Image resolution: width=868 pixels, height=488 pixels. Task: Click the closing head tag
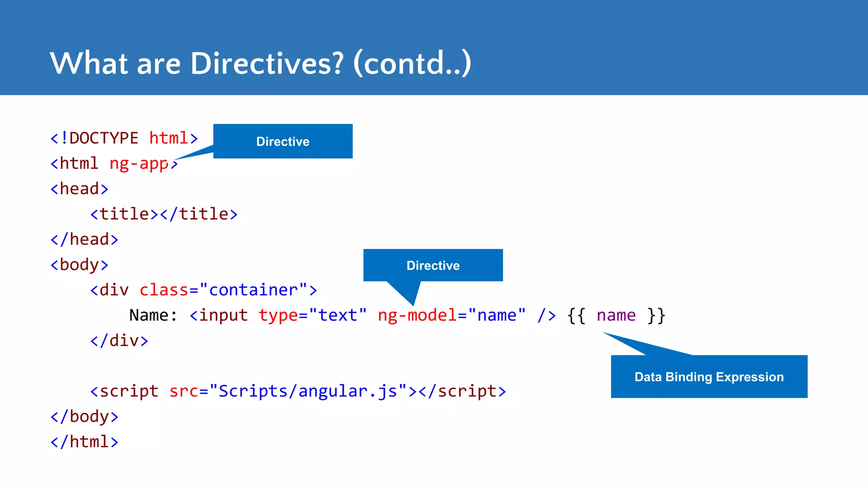[x=84, y=239]
